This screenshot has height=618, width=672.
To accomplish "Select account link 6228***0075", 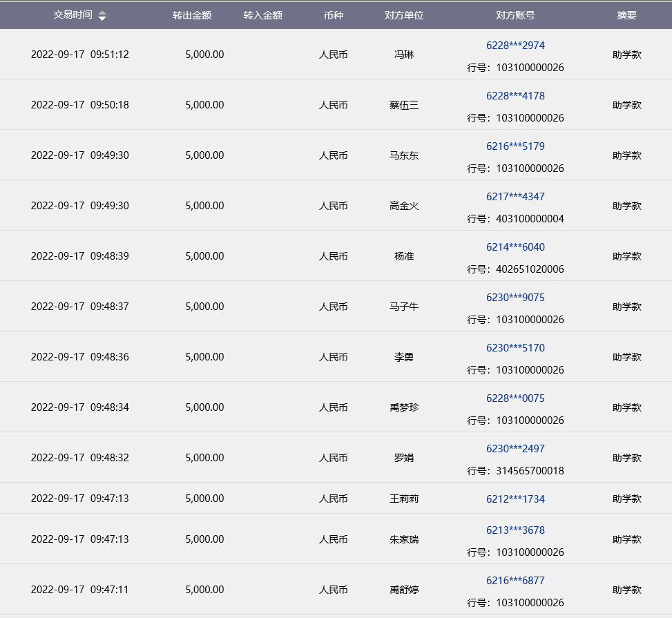I will tap(515, 398).
